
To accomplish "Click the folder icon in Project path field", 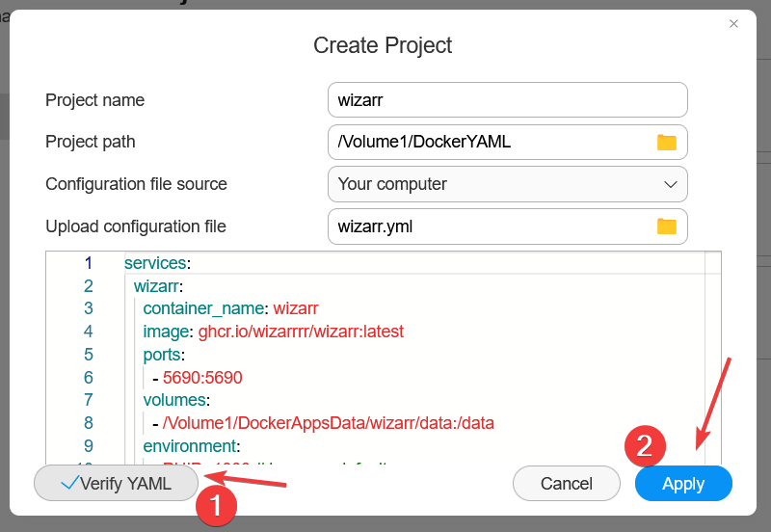I will pos(667,142).
